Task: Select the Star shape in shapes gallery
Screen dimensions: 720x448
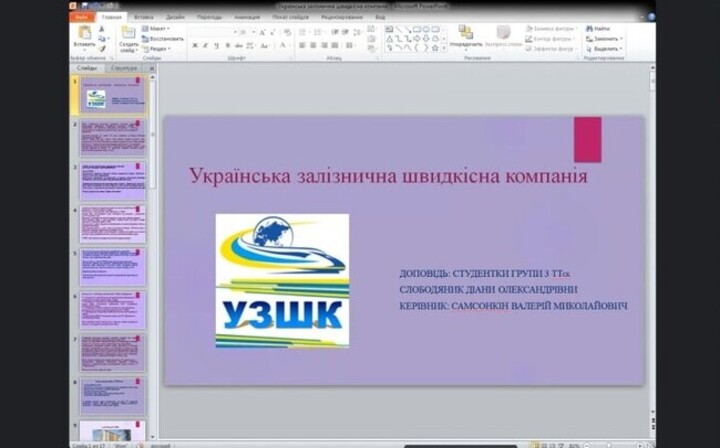Action: point(435,48)
